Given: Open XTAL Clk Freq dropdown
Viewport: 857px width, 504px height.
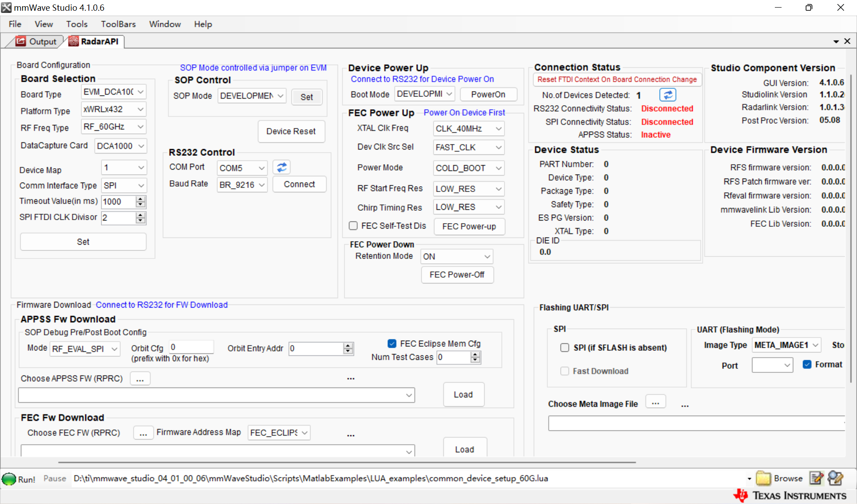Looking at the screenshot, I should [x=469, y=129].
